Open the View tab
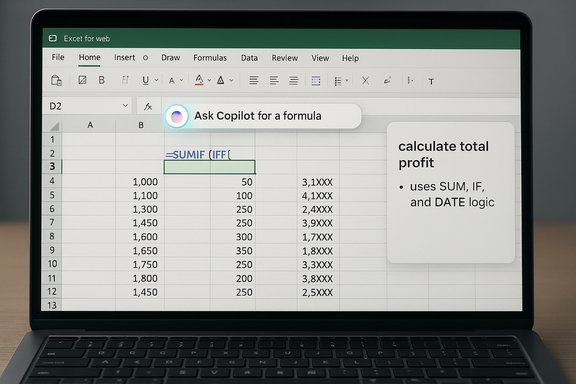This screenshot has width=576, height=384. pyautogui.click(x=320, y=58)
